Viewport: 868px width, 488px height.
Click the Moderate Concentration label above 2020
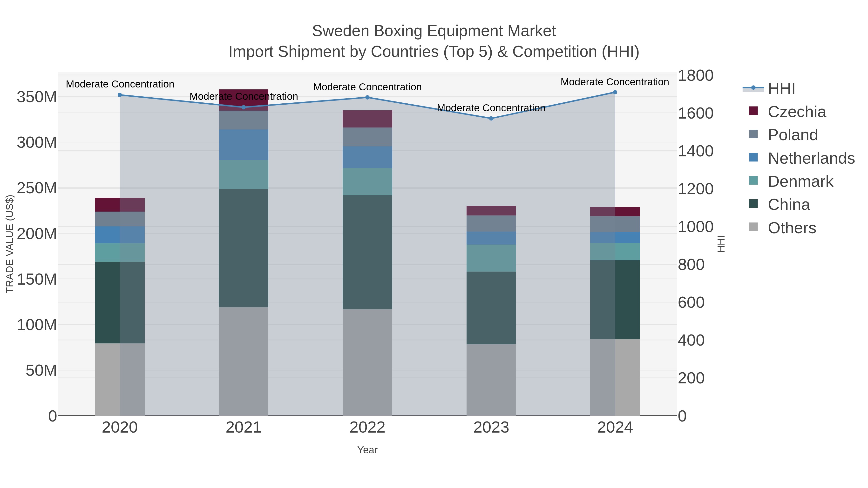(x=120, y=84)
